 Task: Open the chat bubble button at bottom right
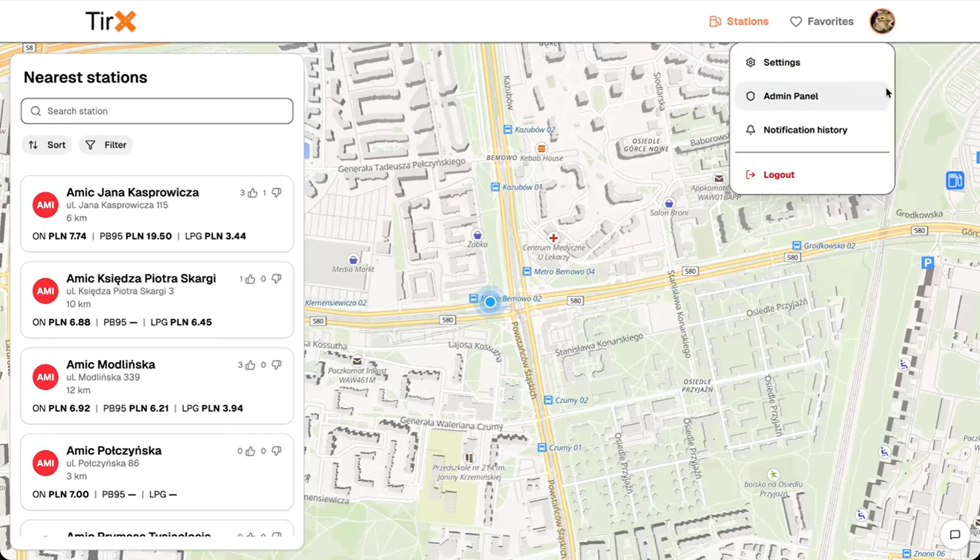coord(955,535)
